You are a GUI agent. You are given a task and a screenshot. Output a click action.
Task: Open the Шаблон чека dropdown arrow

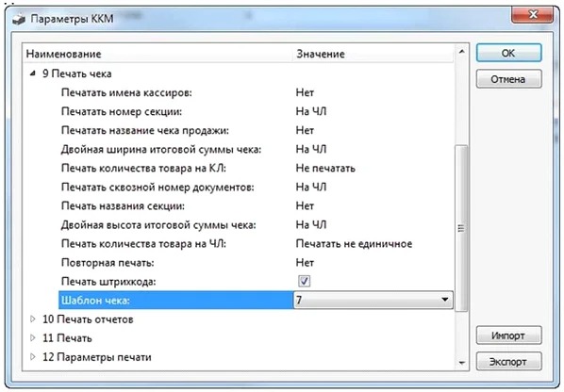445,300
